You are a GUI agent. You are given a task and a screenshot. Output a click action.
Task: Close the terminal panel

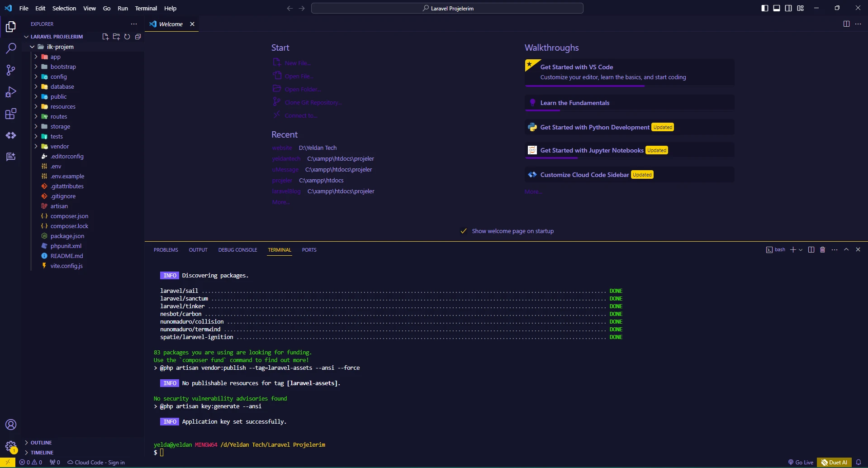coord(858,250)
